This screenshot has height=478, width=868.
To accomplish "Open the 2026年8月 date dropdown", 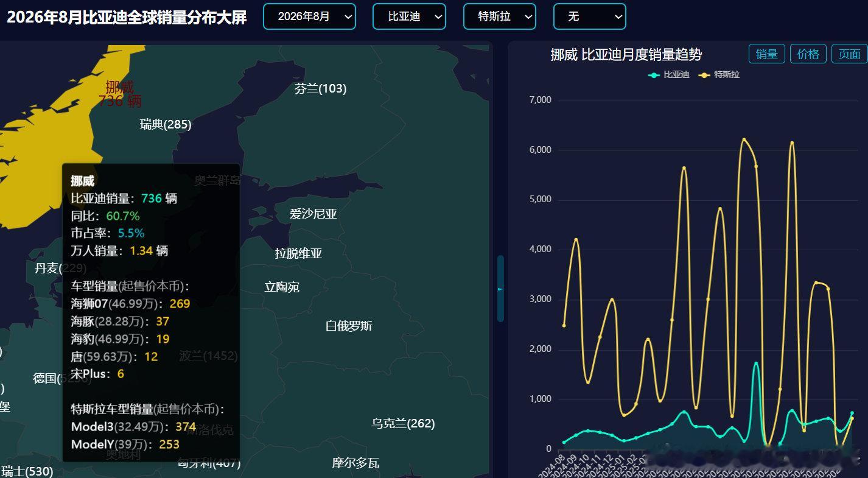I will coord(309,16).
